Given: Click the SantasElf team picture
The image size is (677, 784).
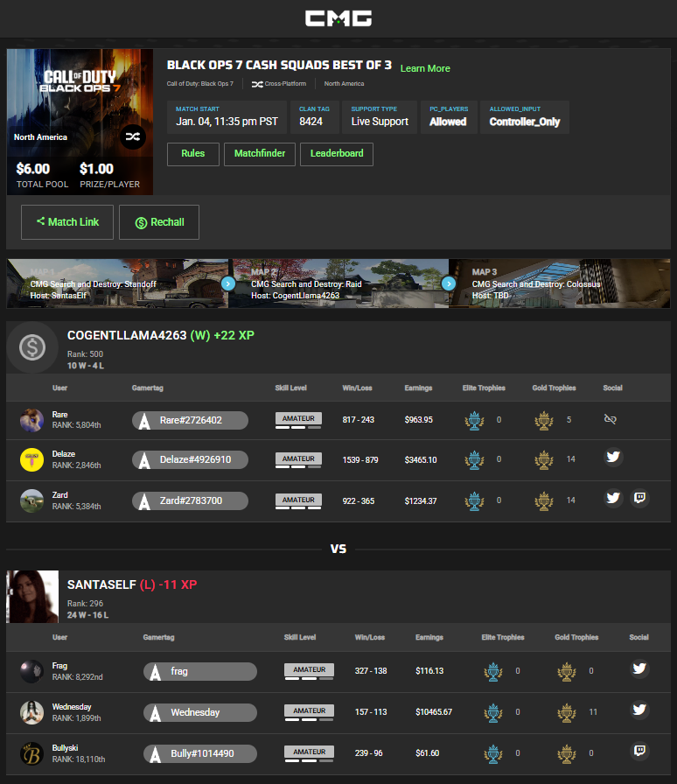Looking at the screenshot, I should point(32,597).
